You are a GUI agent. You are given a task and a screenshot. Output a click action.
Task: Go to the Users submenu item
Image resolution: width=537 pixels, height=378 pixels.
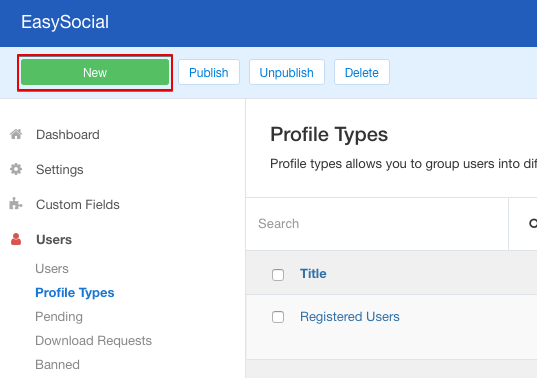(52, 268)
